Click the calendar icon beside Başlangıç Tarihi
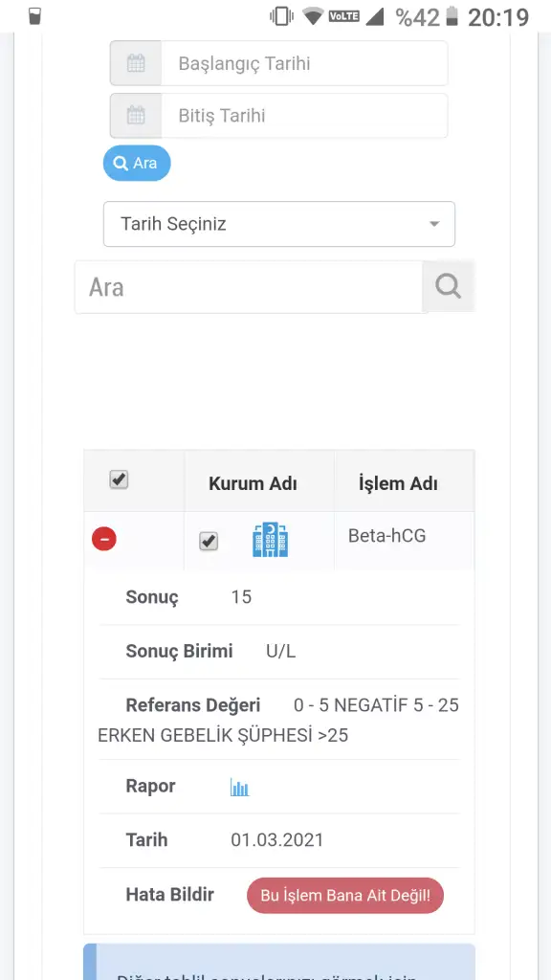551x980 pixels. coord(136,63)
